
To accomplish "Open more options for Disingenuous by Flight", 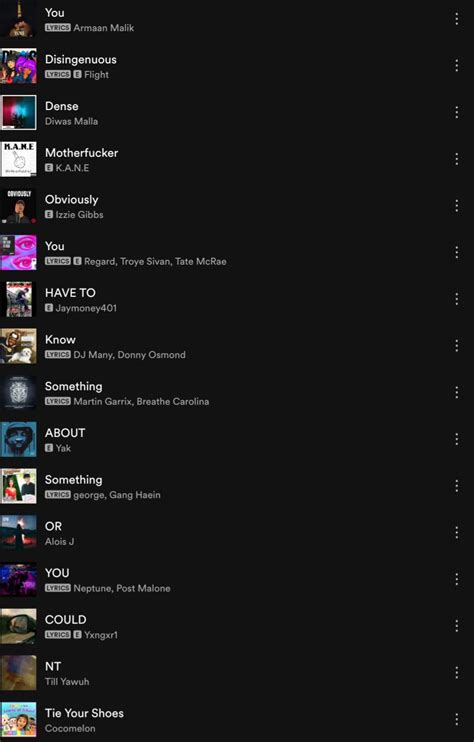I will 456,66.
